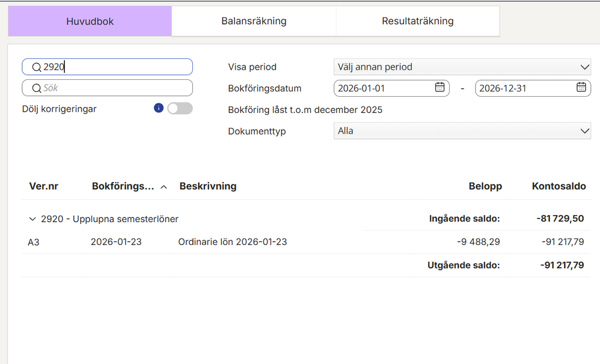600x364 pixels.
Task: Open the Visa period dropdown
Action: (462, 67)
